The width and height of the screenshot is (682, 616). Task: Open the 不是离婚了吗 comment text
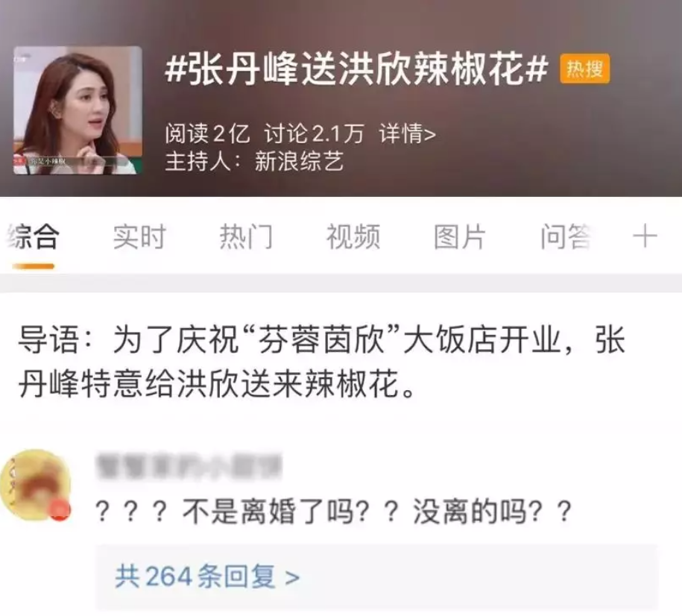(333, 511)
